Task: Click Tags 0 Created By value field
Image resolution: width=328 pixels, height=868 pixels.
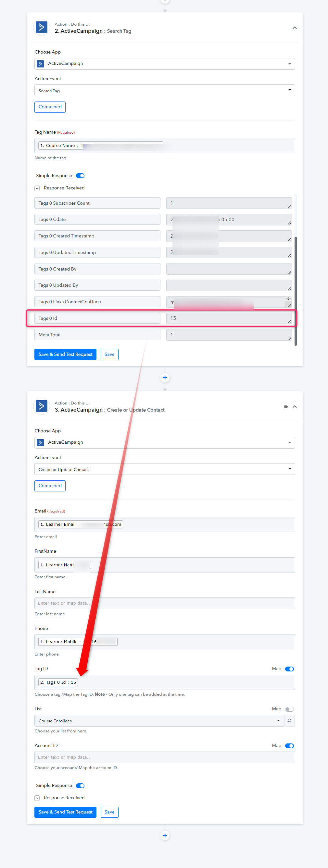Action: [229, 269]
